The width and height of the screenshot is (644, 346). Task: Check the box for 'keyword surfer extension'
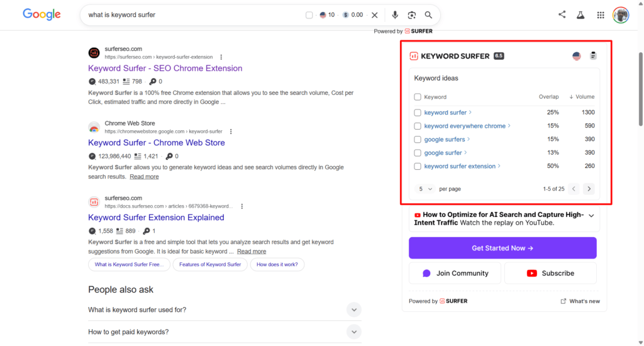tap(418, 167)
